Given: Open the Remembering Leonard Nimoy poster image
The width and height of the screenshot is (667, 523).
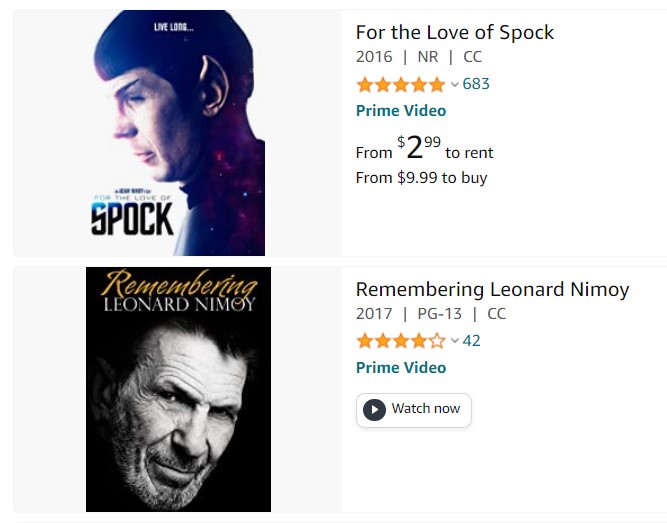Looking at the screenshot, I should [178, 389].
